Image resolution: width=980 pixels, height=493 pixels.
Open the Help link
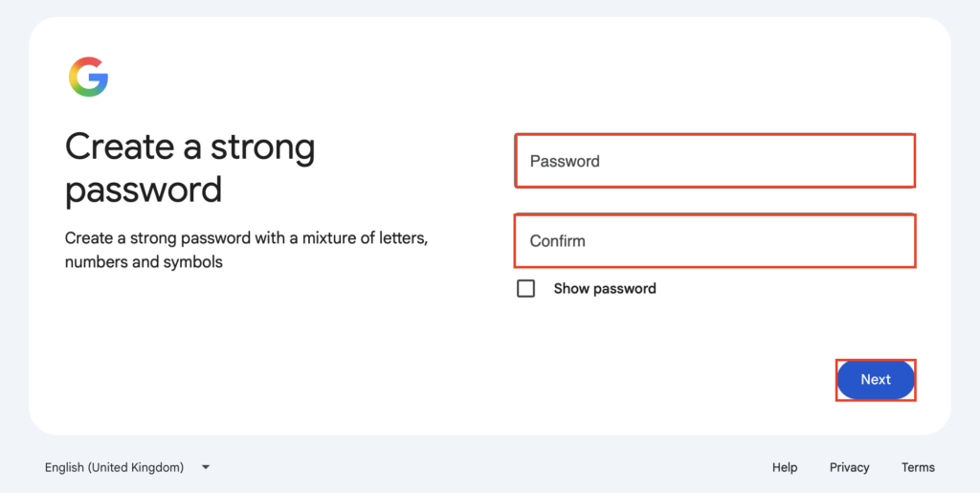click(x=785, y=467)
